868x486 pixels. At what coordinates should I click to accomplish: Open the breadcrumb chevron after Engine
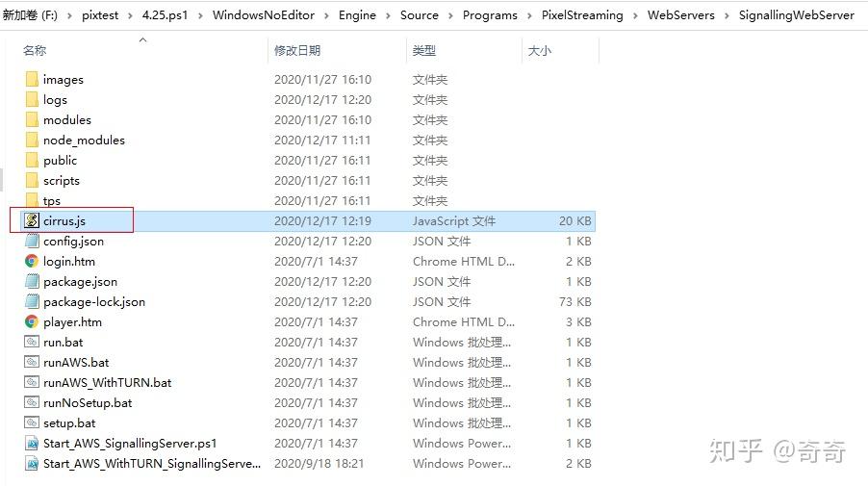[x=388, y=15]
